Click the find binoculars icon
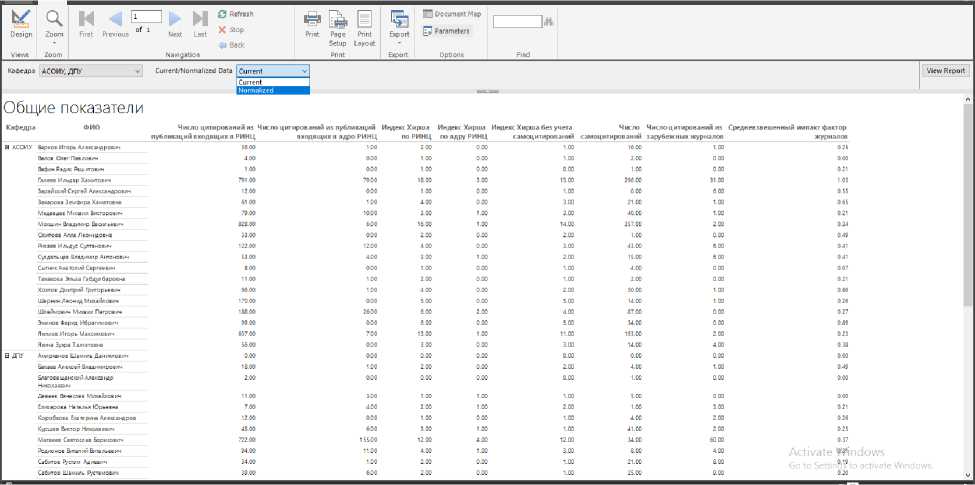Image resolution: width=975 pixels, height=485 pixels. click(x=549, y=21)
